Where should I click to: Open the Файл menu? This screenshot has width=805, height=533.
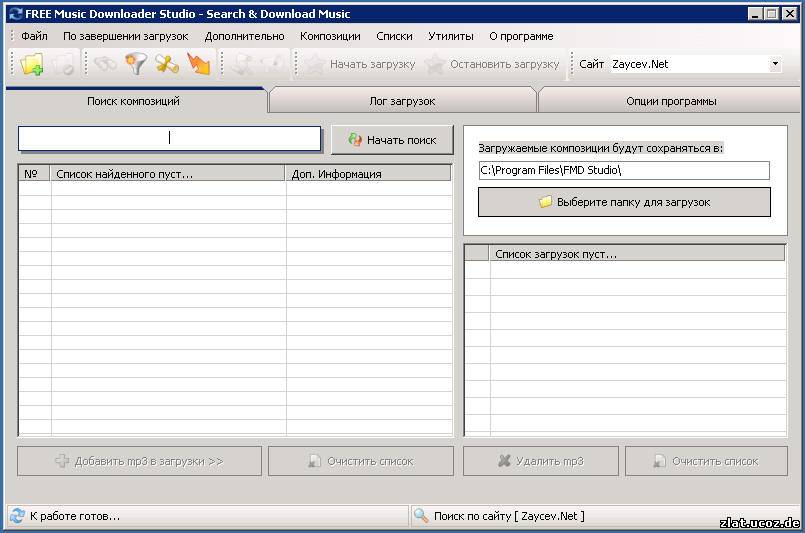(34, 36)
